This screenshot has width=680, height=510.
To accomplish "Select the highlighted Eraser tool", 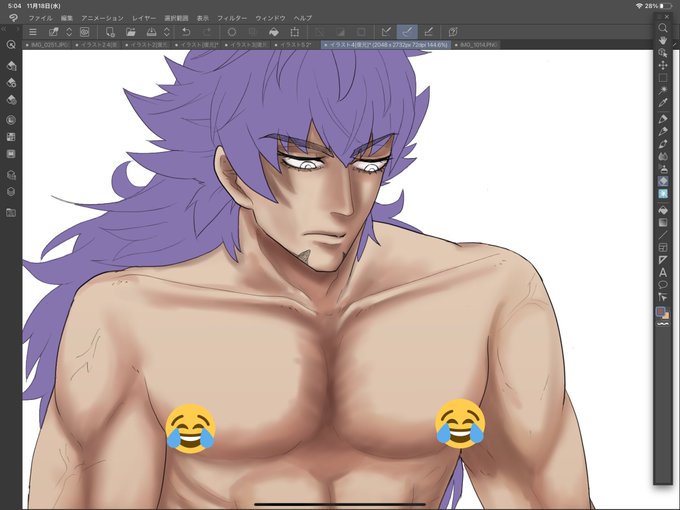I will click(x=663, y=181).
